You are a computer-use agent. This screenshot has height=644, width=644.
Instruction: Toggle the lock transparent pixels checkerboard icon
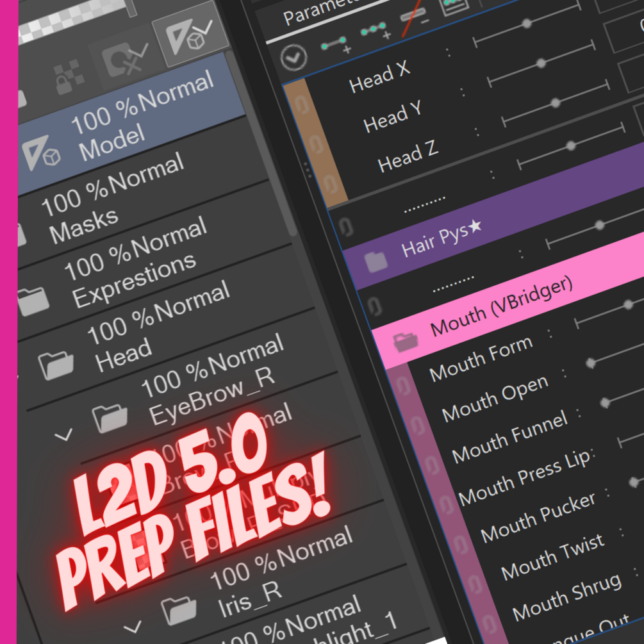tap(68, 77)
